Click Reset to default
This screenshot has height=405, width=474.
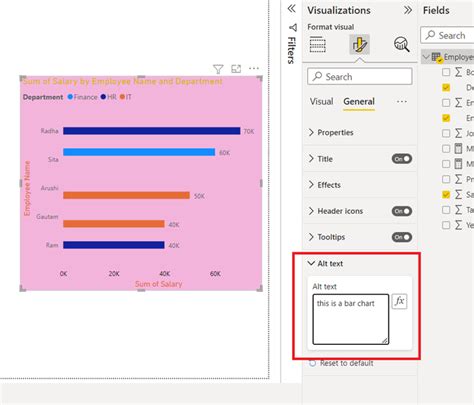click(346, 363)
